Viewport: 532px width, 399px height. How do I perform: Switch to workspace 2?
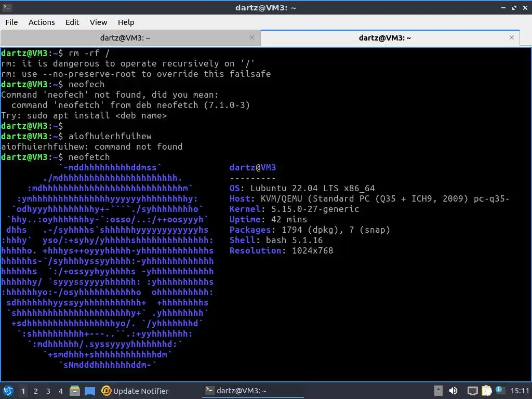36,391
